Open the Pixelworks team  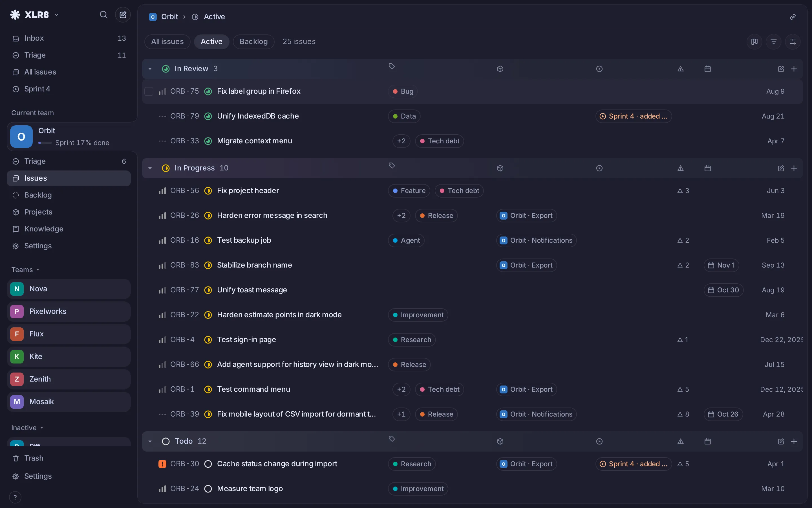point(69,312)
